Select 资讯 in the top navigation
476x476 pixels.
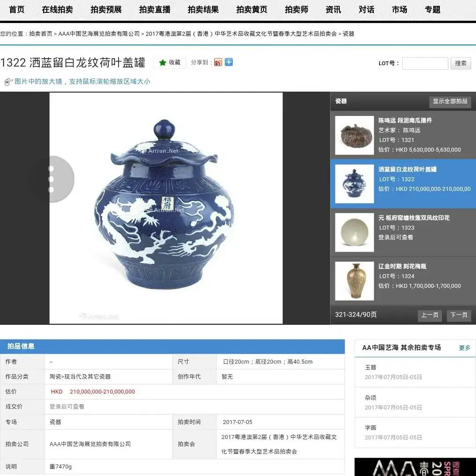(x=333, y=10)
